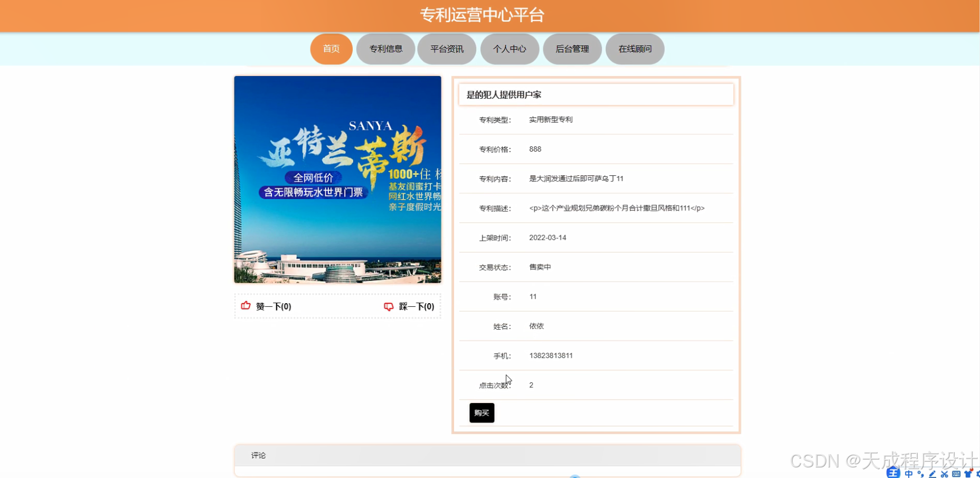The image size is (980, 478).
Task: Go to 个人中心 personal center
Action: point(510,49)
